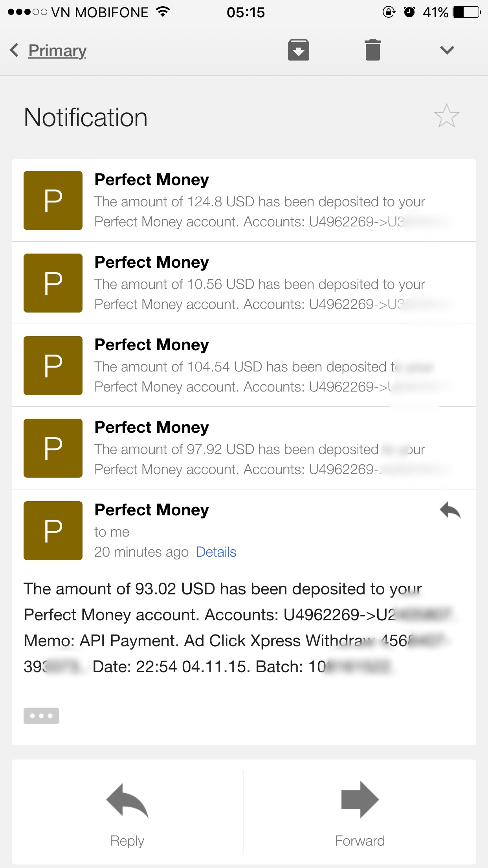Image resolution: width=488 pixels, height=868 pixels.
Task: Expand the 10.56 USD deposit message
Action: coord(259,284)
